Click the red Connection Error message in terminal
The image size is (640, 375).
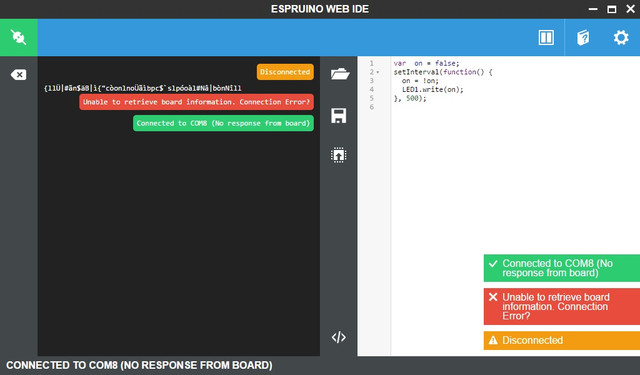[x=196, y=102]
